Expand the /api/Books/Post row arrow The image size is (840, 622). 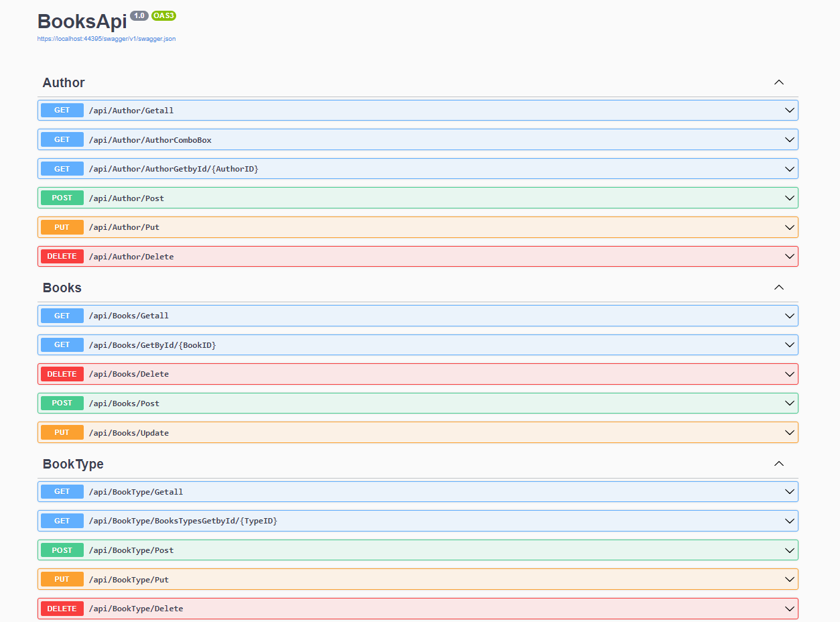789,403
